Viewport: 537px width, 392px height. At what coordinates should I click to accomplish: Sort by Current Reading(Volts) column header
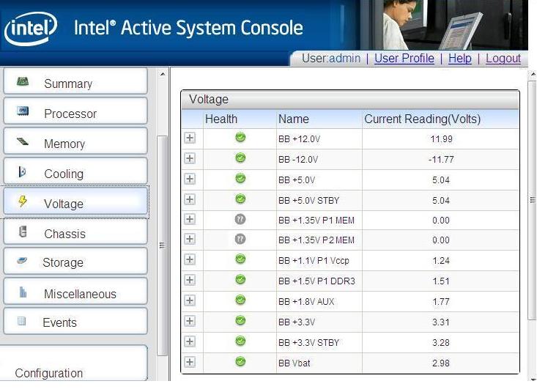pyautogui.click(x=441, y=119)
